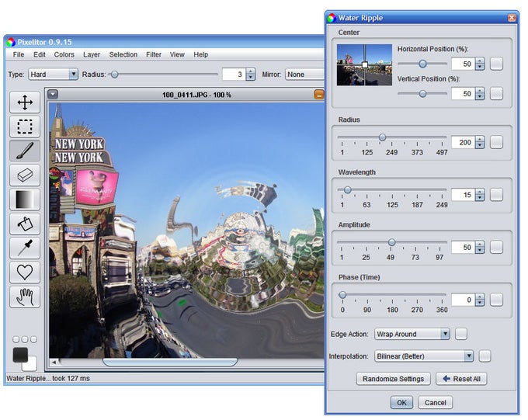
Task: Open the Layer menu
Action: click(x=92, y=55)
